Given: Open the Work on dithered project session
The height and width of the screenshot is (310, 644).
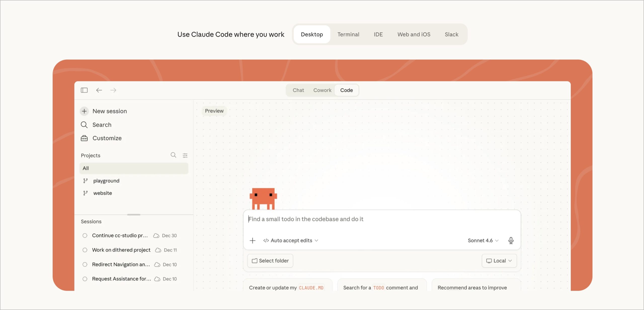Looking at the screenshot, I should pos(121,250).
